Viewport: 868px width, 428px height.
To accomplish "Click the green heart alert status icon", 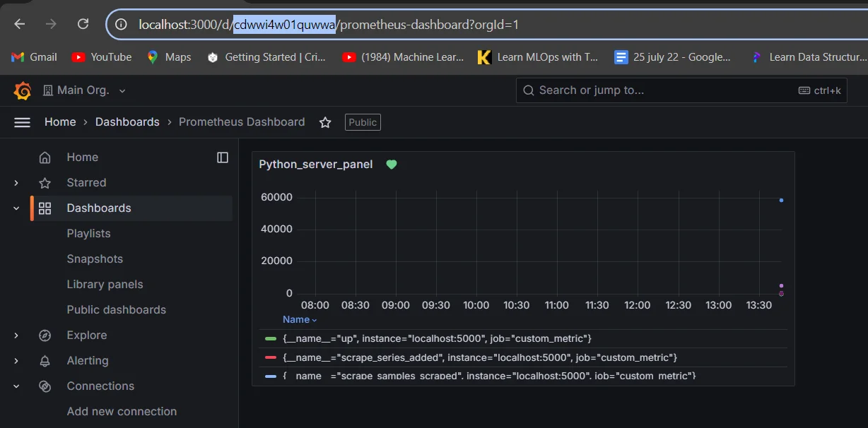I will pos(392,165).
